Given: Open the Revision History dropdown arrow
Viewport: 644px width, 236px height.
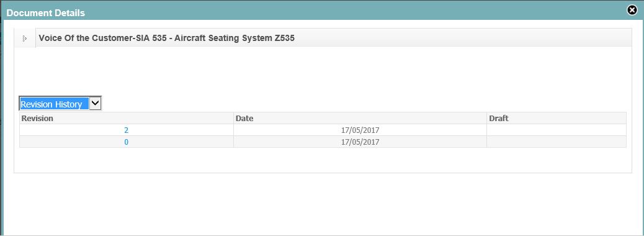Looking at the screenshot, I should click(96, 104).
